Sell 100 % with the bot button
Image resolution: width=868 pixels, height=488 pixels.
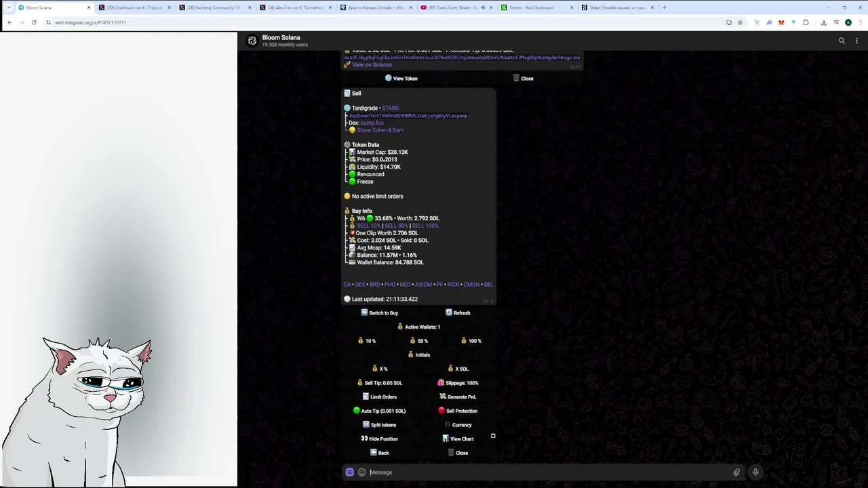tap(471, 341)
